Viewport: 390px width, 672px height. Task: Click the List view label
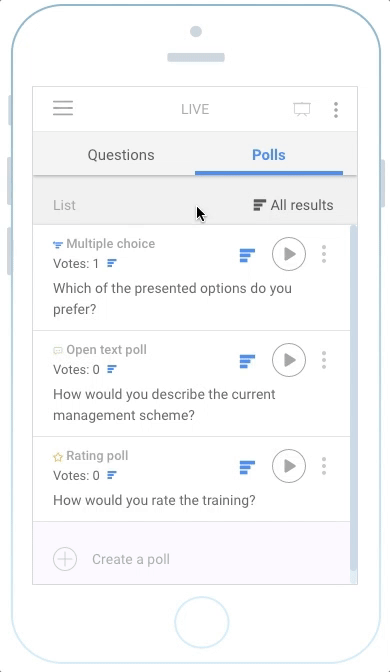click(64, 205)
